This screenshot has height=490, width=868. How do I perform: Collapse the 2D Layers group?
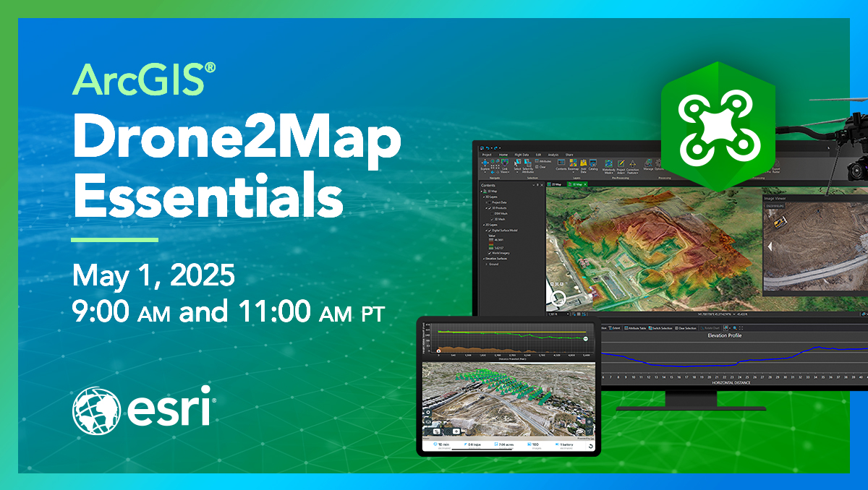484,225
